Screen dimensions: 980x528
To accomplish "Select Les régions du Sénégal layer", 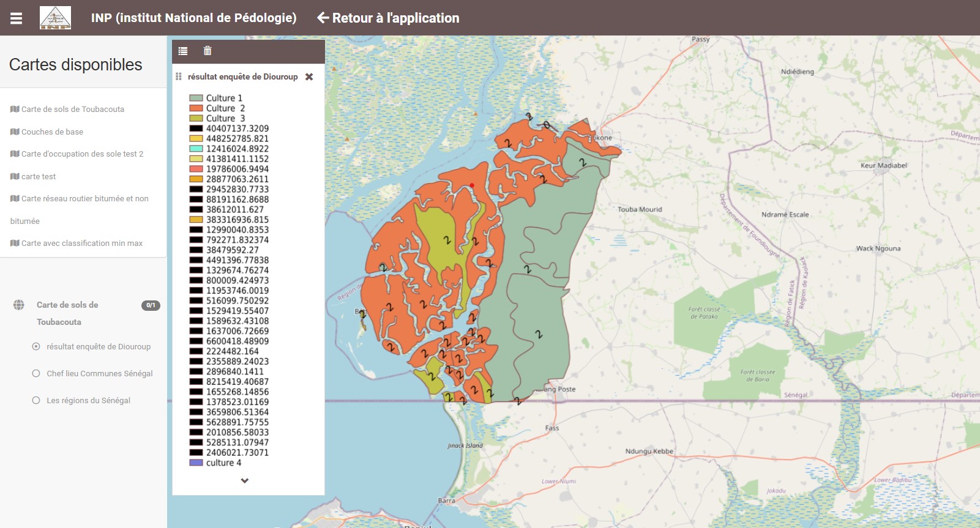I will tap(36, 401).
